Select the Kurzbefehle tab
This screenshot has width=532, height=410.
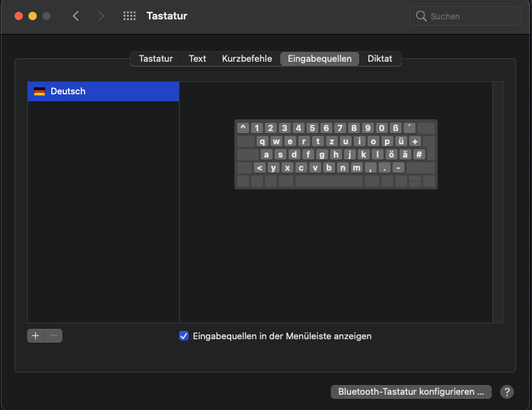click(247, 59)
